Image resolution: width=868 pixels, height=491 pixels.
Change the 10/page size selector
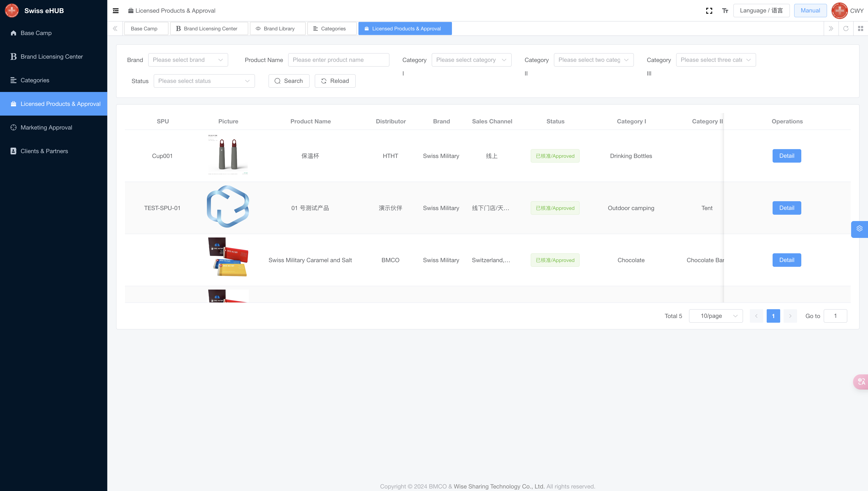point(715,316)
